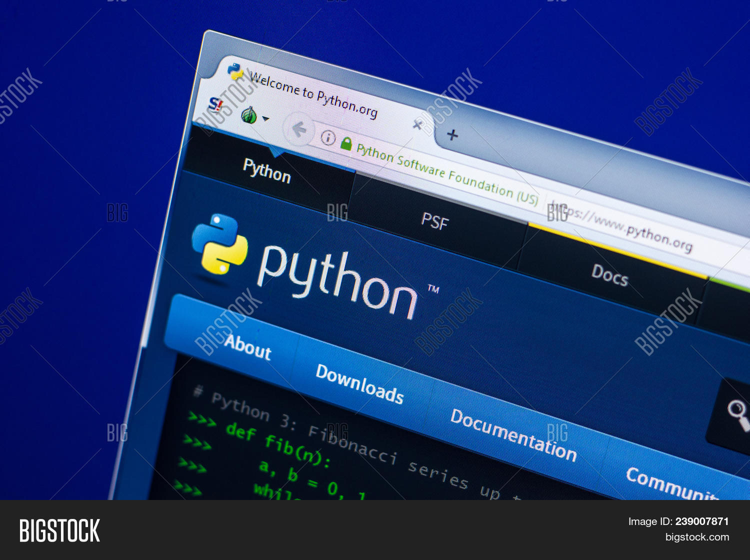
Task: Switch to the PSF top navigation tab
Action: coord(434,220)
